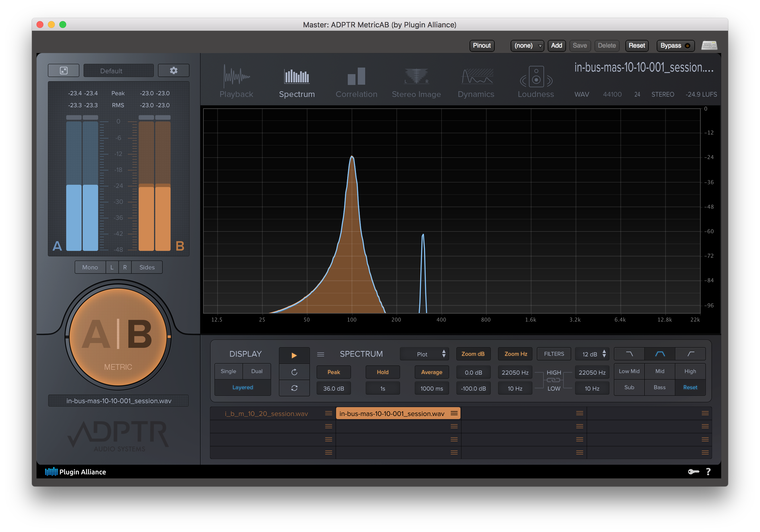This screenshot has height=532, width=760.
Task: Click the Plugin Alliance logo in the footer
Action: pos(76,472)
